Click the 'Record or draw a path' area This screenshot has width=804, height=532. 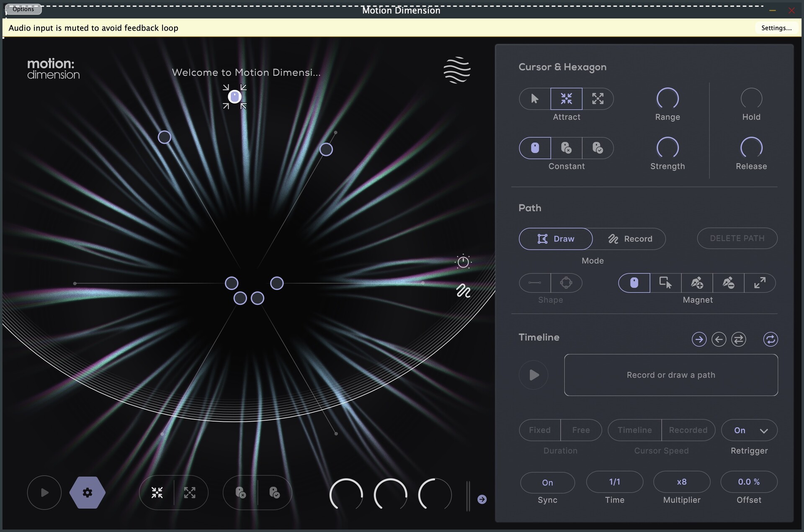[671, 375]
